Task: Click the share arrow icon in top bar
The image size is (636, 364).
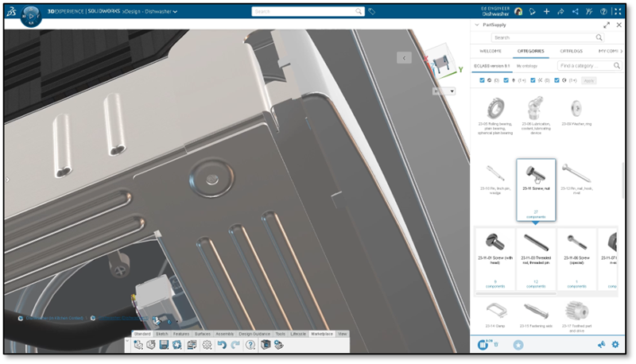Action: click(x=560, y=11)
